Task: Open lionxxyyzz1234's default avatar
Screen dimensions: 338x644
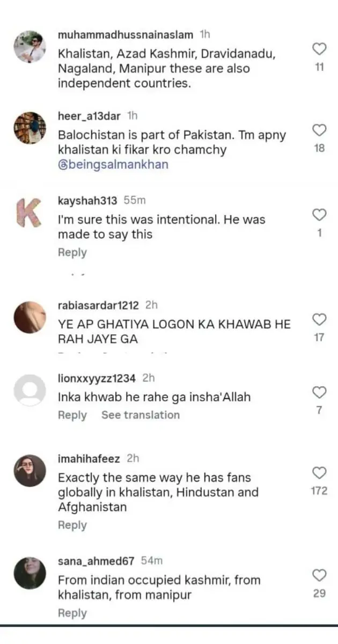Action: 30,390
